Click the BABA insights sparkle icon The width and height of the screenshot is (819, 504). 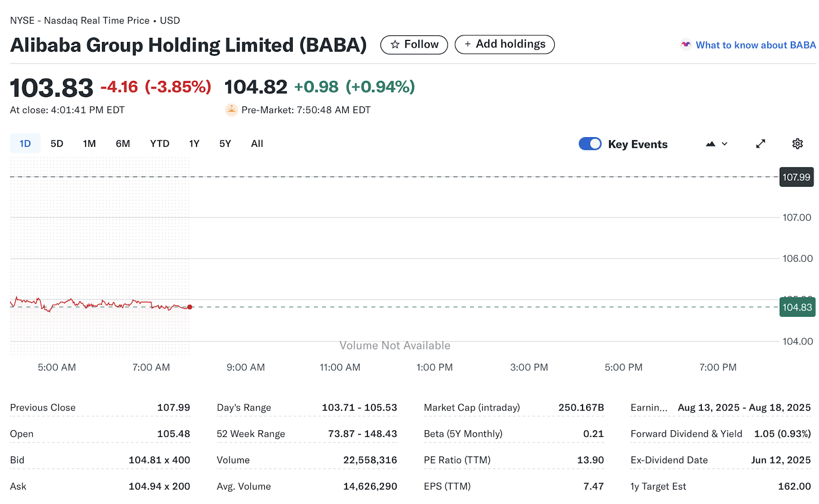tap(685, 45)
